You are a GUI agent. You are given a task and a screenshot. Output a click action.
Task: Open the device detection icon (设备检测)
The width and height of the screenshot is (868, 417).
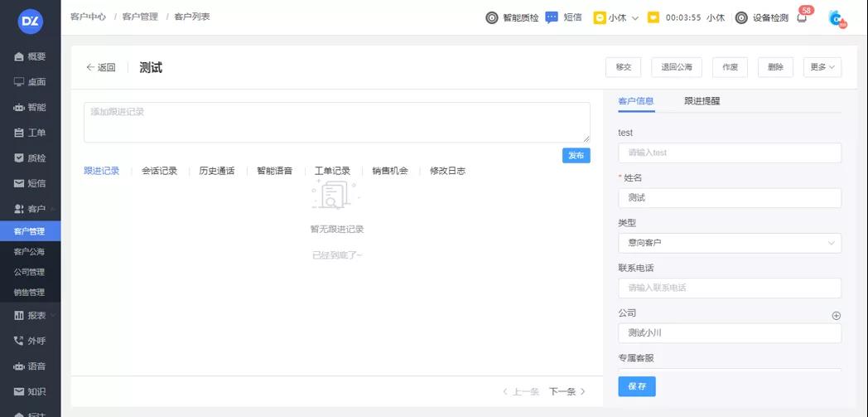click(x=741, y=17)
